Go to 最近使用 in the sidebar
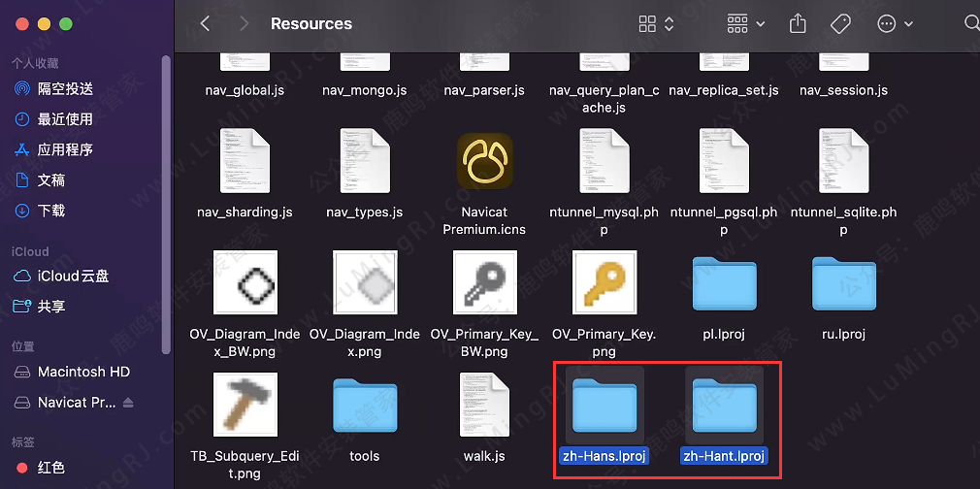The height and width of the screenshot is (489, 980). (x=65, y=119)
